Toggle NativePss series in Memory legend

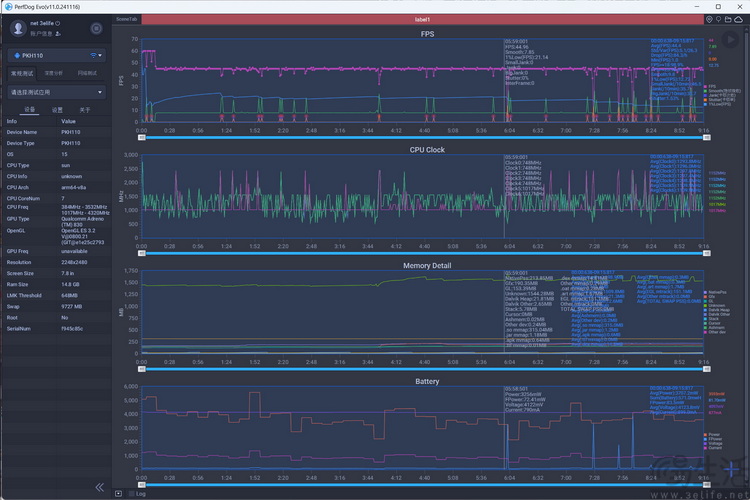click(x=715, y=292)
